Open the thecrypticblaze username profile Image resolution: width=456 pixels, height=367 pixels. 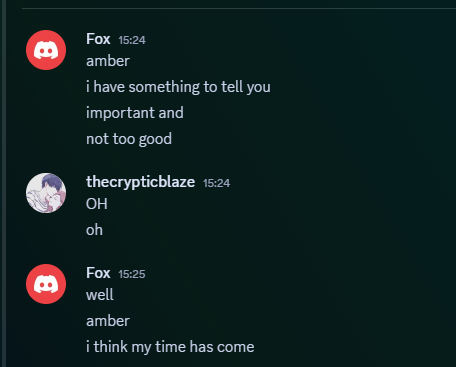[140, 182]
